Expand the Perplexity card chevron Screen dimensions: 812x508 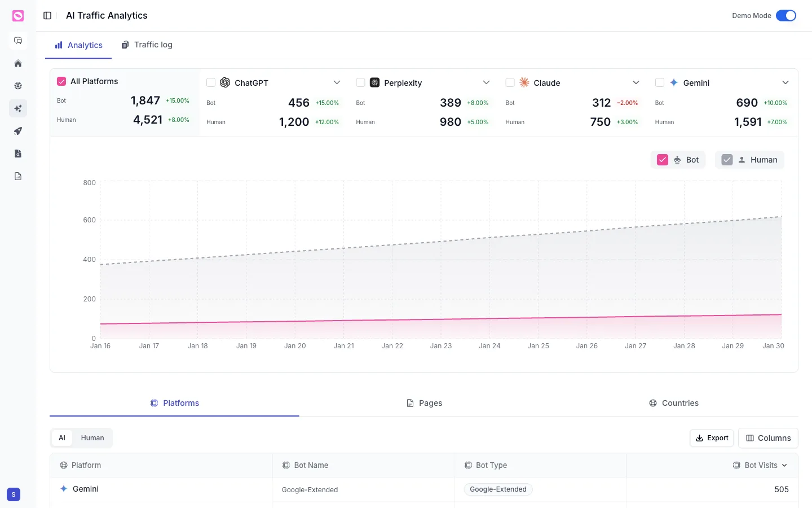(486, 82)
